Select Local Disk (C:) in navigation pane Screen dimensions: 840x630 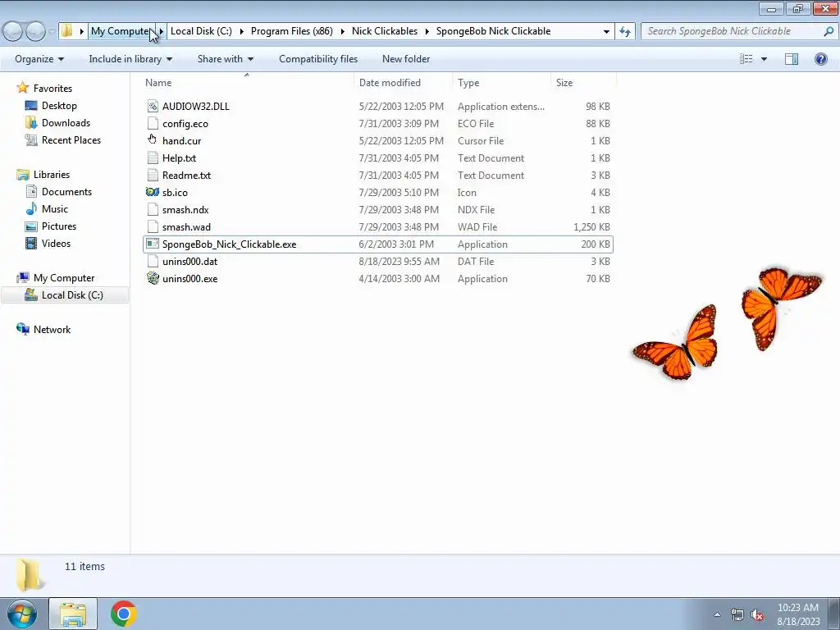65,294
